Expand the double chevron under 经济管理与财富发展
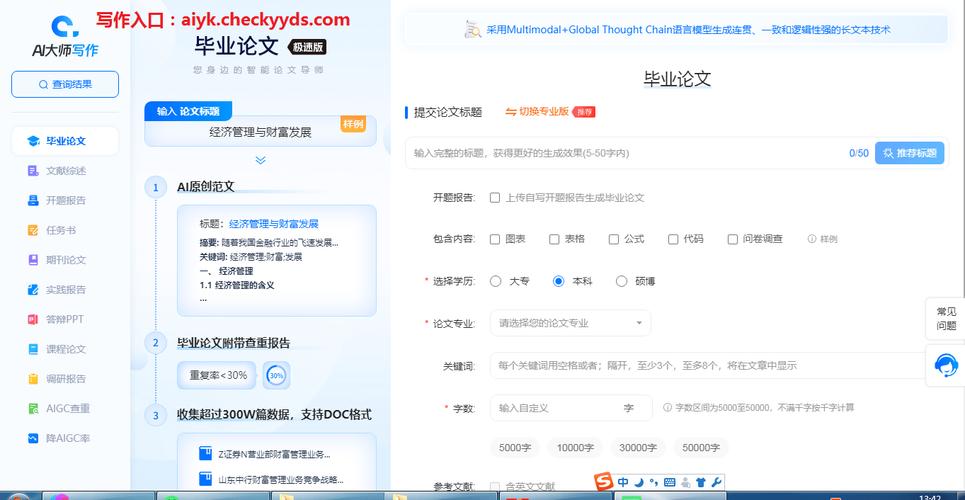 [260, 160]
